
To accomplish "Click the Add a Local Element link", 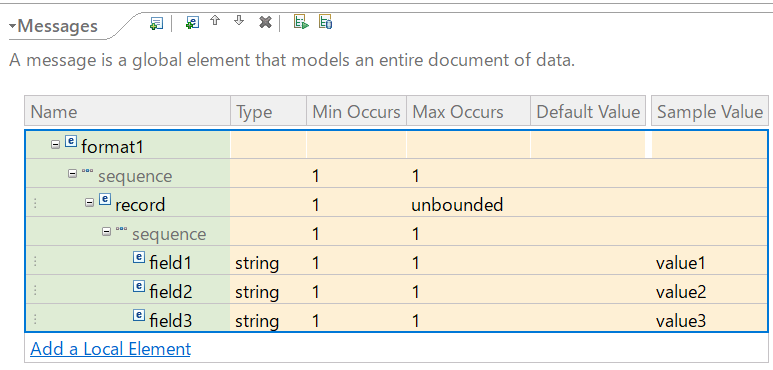I will click(x=110, y=349).
